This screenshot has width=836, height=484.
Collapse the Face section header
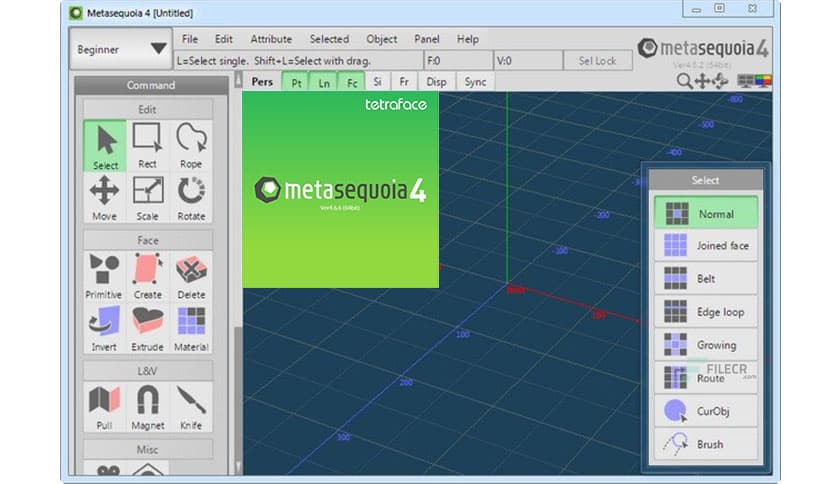click(147, 240)
